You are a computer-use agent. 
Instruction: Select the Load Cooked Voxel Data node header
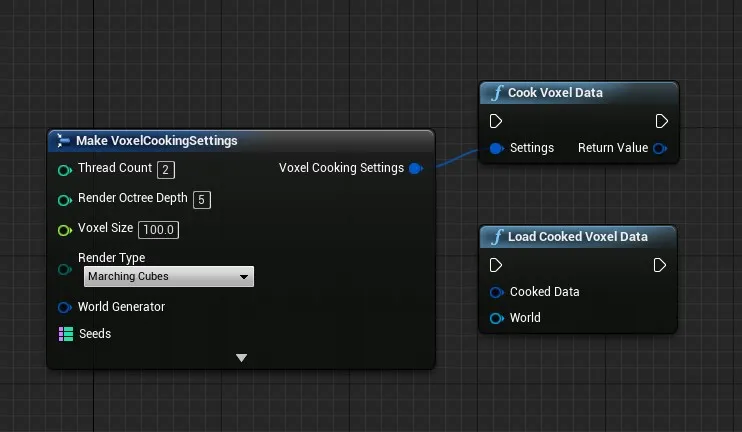click(x=577, y=237)
